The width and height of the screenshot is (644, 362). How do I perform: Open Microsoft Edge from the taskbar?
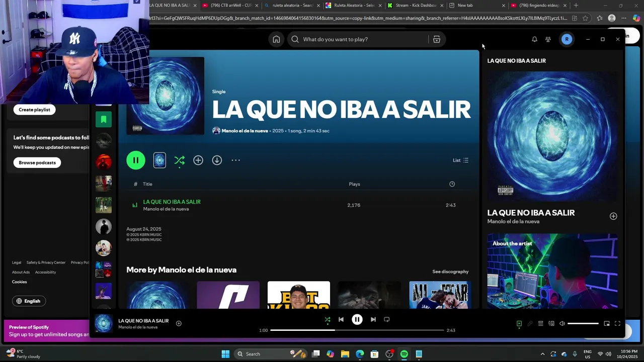pyautogui.click(x=360, y=354)
